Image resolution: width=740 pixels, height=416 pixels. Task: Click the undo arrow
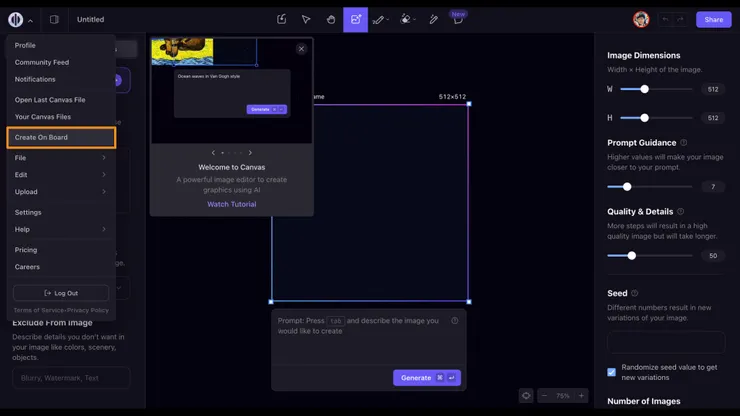coord(665,19)
